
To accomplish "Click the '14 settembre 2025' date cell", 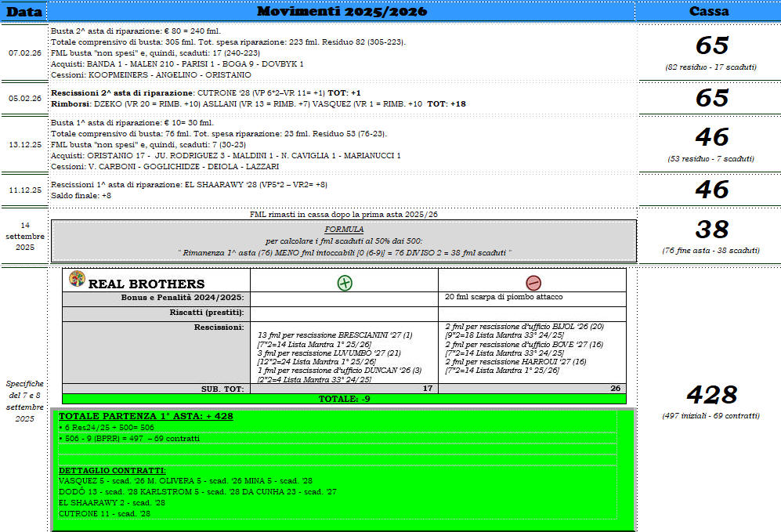I will [24, 236].
